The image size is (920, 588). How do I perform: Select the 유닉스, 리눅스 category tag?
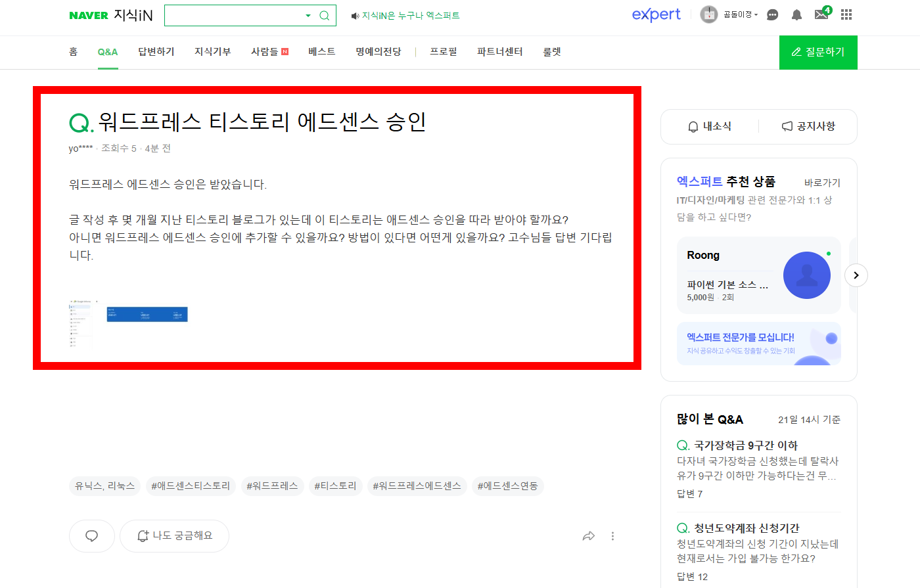[104, 486]
